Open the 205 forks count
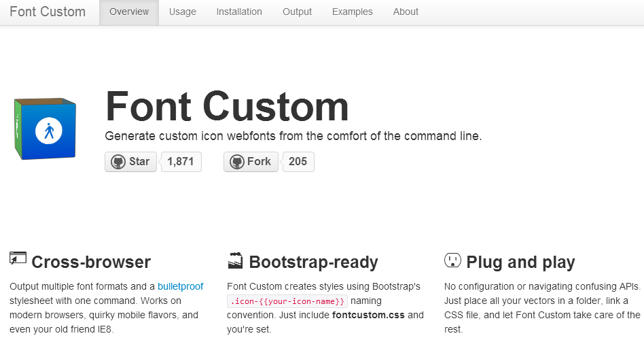Screen dimensions: 644x340 [298, 162]
